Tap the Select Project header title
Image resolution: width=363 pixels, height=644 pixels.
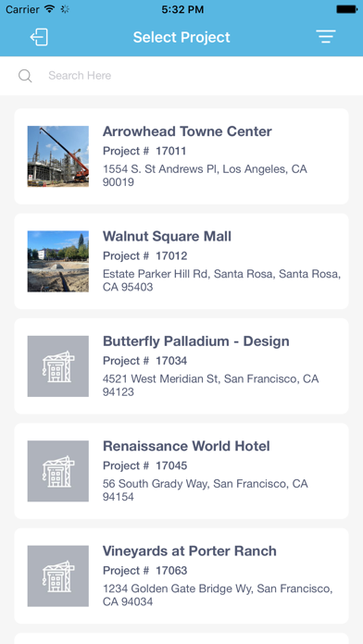coord(181,37)
